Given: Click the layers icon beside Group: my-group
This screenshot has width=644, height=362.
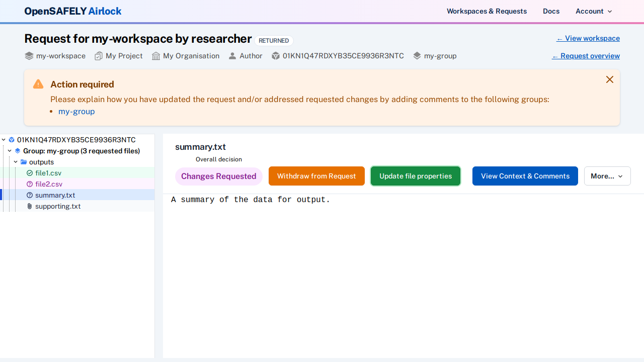Looking at the screenshot, I should point(18,151).
